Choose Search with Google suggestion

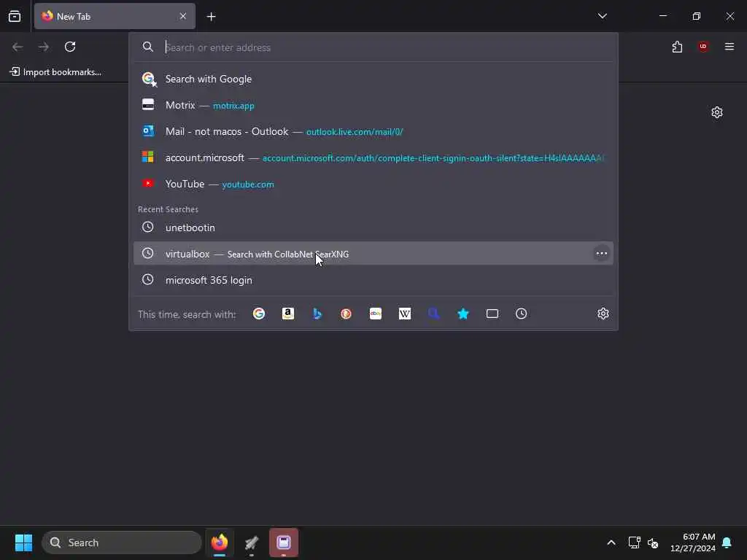[373, 79]
